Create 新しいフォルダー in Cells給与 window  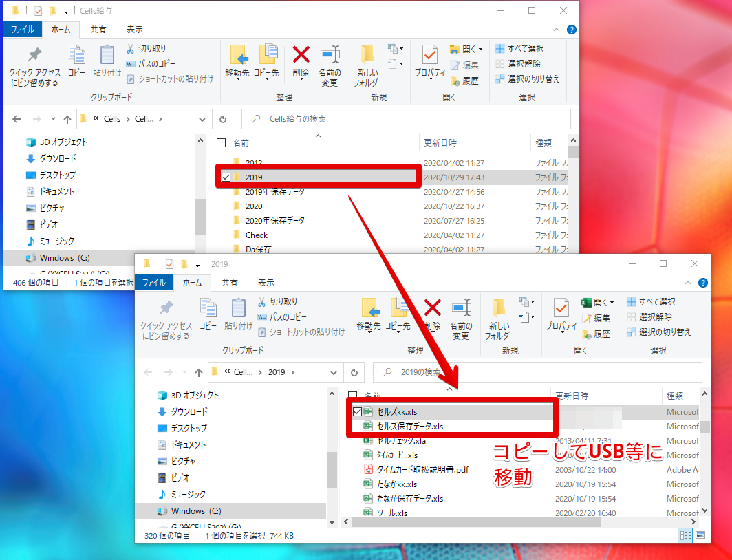[368, 66]
